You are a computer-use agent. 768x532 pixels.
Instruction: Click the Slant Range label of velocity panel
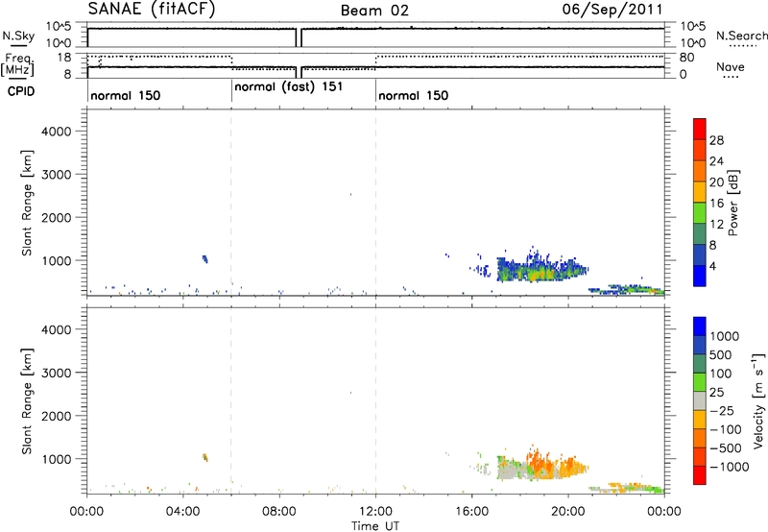tap(27, 401)
